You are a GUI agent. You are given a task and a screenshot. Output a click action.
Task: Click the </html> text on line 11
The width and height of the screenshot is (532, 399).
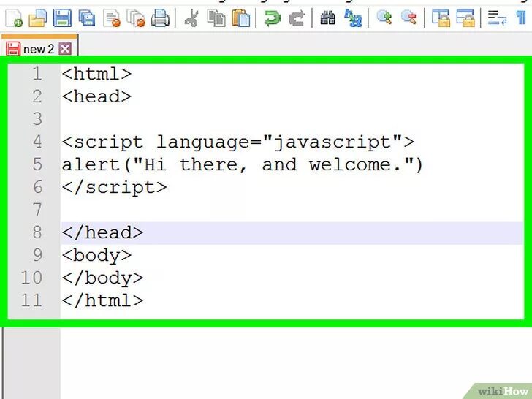(x=102, y=300)
